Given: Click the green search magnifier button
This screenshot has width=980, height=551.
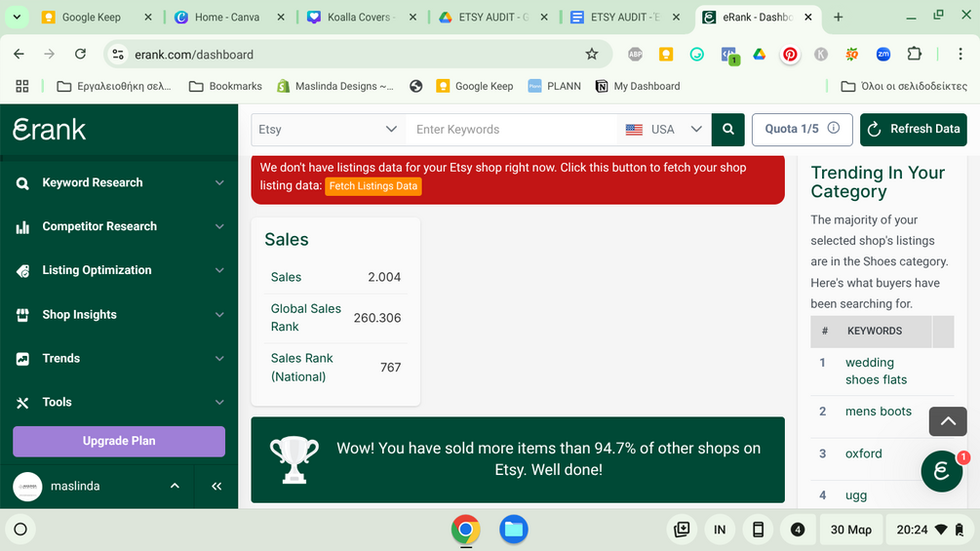Looking at the screenshot, I should click(728, 130).
